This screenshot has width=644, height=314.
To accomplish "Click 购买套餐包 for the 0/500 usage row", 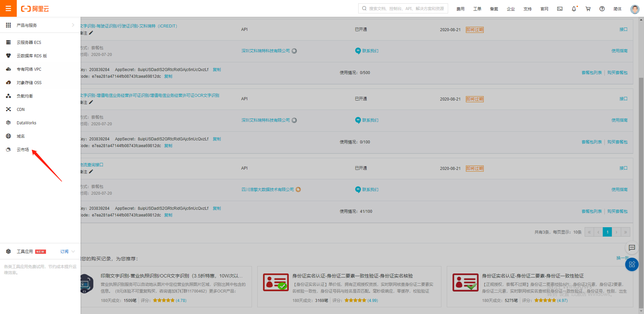I will point(617,72).
